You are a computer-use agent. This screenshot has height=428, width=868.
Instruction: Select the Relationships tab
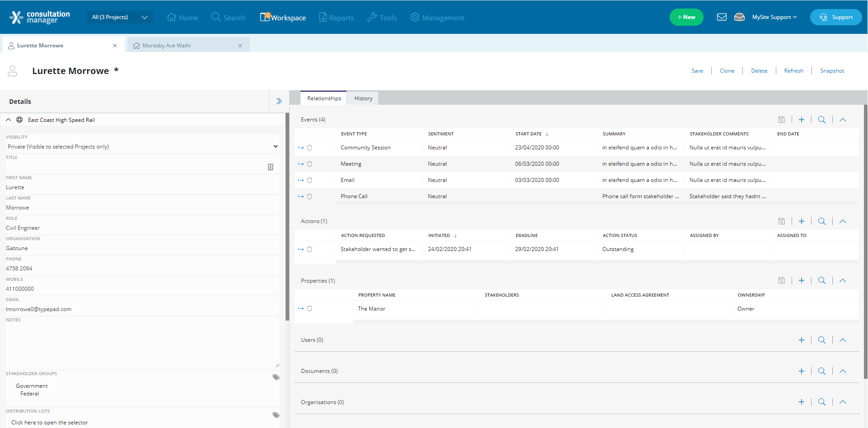coord(324,98)
